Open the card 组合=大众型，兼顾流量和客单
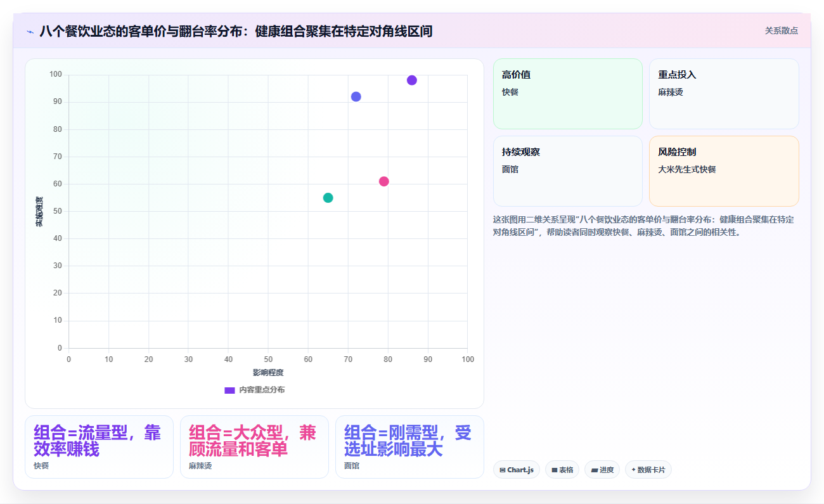The width and height of the screenshot is (824, 504). (x=254, y=447)
